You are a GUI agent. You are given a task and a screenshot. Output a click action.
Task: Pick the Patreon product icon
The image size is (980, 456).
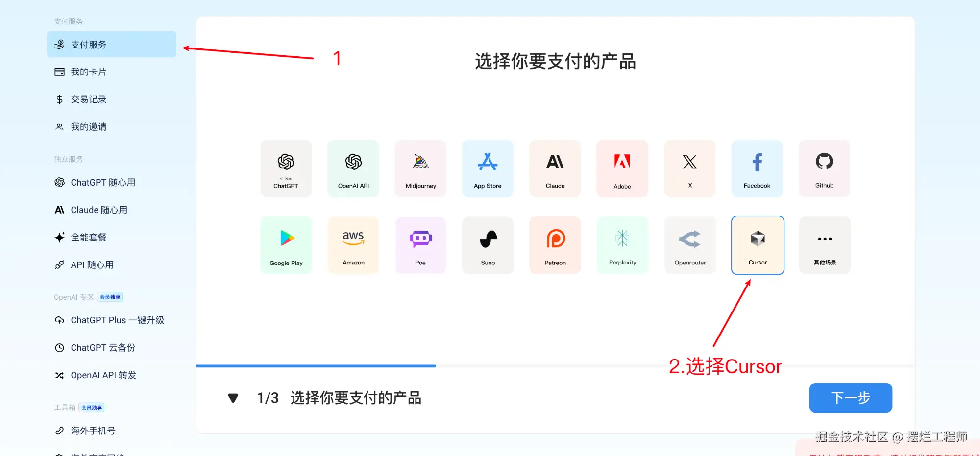555,245
